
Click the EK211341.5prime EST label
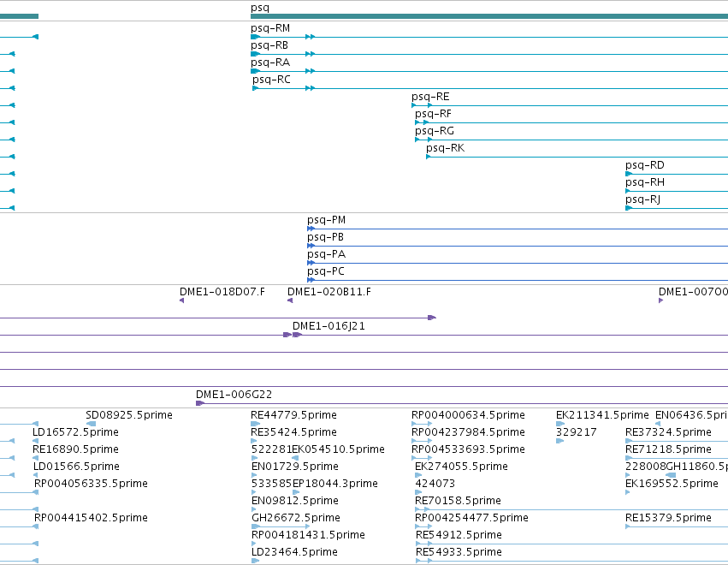(602, 415)
